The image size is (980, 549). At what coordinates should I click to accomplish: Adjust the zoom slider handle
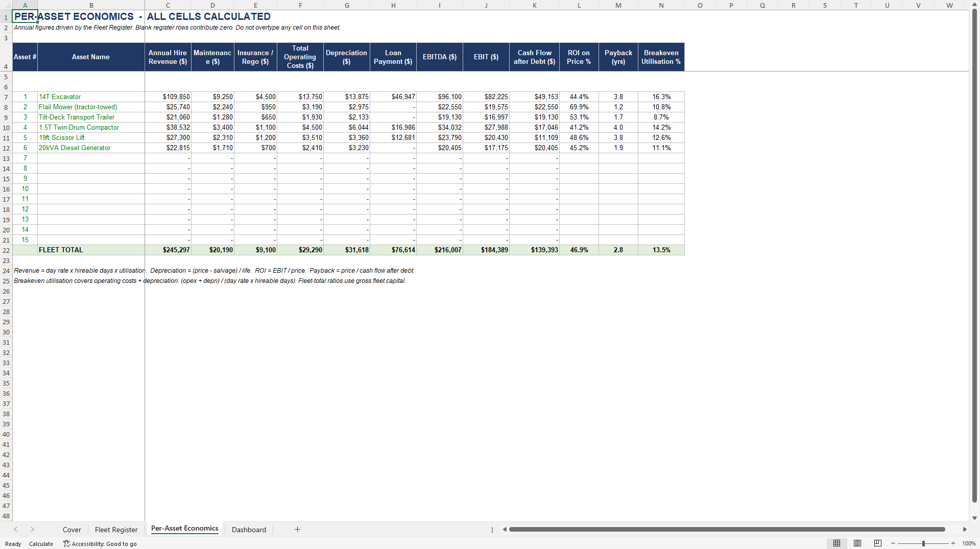click(x=923, y=543)
